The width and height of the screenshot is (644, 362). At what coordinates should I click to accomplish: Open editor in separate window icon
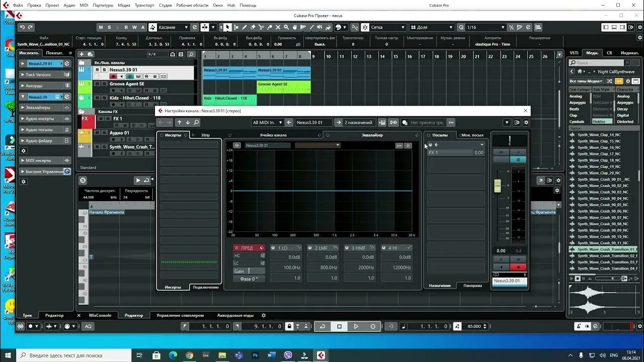(540, 180)
